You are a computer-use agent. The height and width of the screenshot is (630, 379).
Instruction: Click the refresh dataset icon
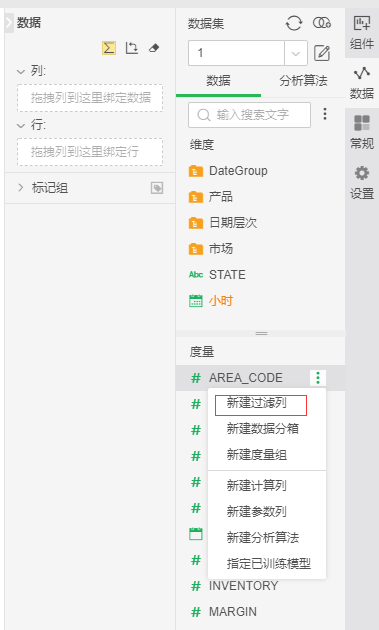point(294,23)
